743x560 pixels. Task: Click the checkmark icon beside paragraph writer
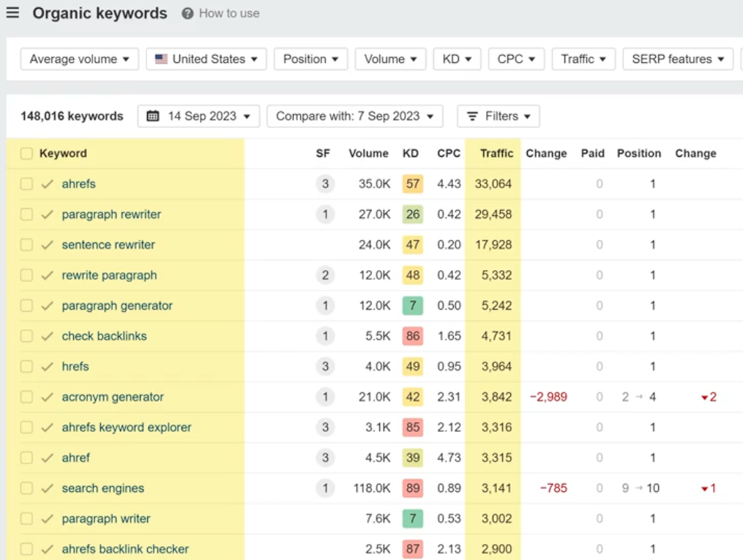click(47, 519)
